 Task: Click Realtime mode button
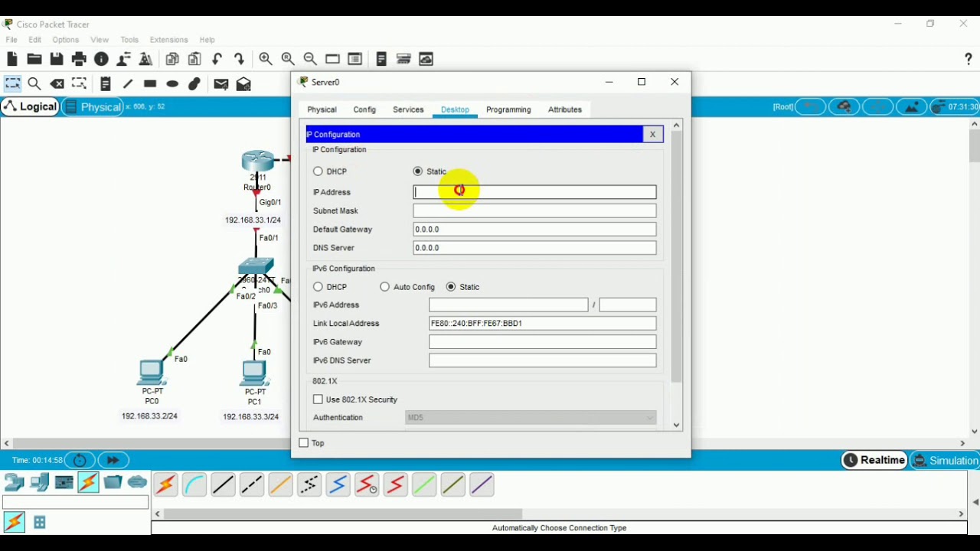pyautogui.click(x=874, y=460)
